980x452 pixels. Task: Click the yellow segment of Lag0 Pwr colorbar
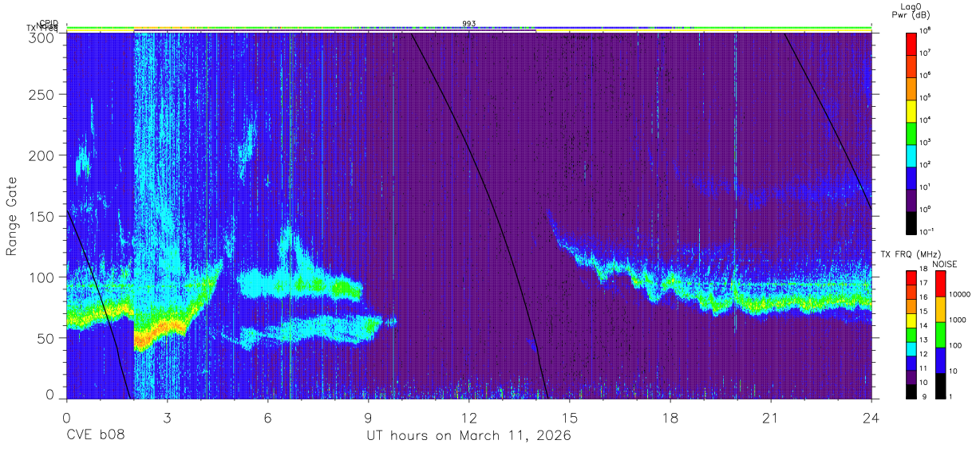click(x=911, y=110)
